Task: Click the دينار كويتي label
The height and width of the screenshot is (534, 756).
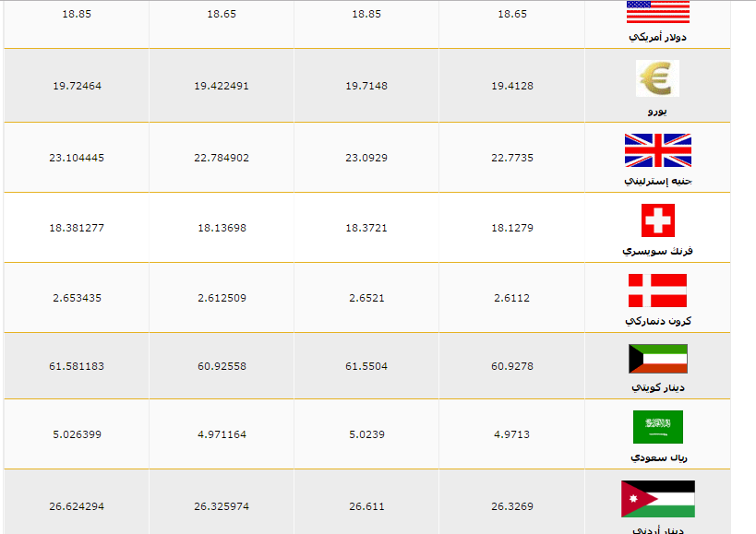Action: 657,387
